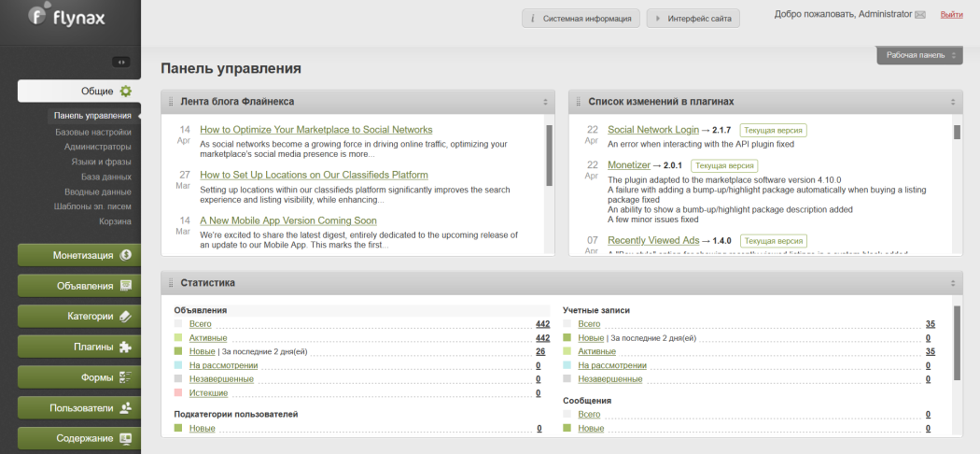The image size is (980, 454).
Task: Click blue swatch beside На рассмотрении listings
Action: 178,365
